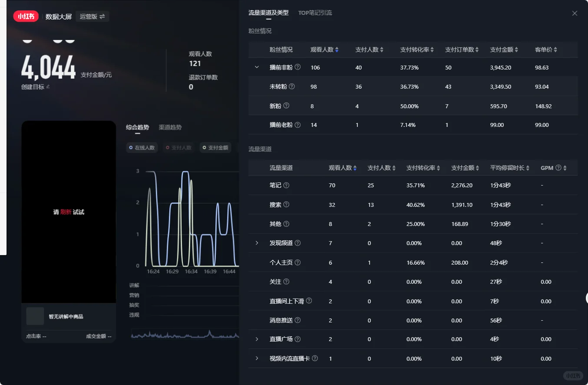Toggle the 在线人数 chart legend off

pos(142,147)
